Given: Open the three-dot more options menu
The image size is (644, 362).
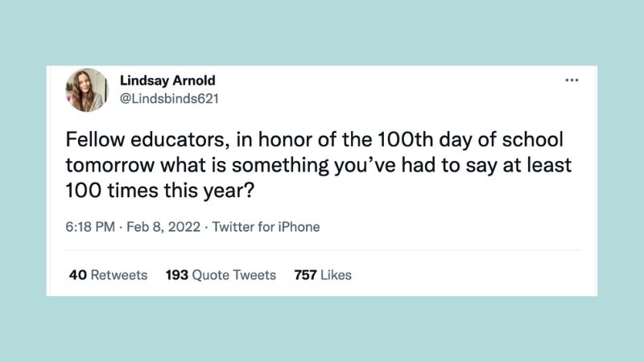Looking at the screenshot, I should 572,80.
